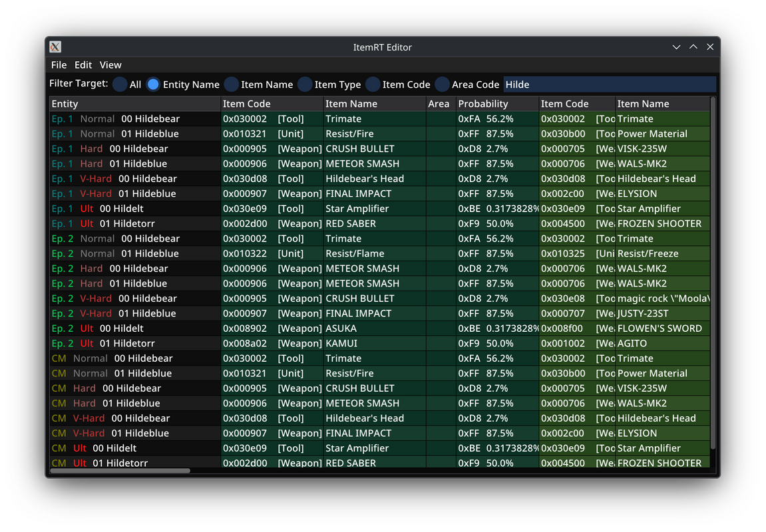Click item code 0x001002 cell
Viewport: 766px width, 532px height.
tap(577, 344)
